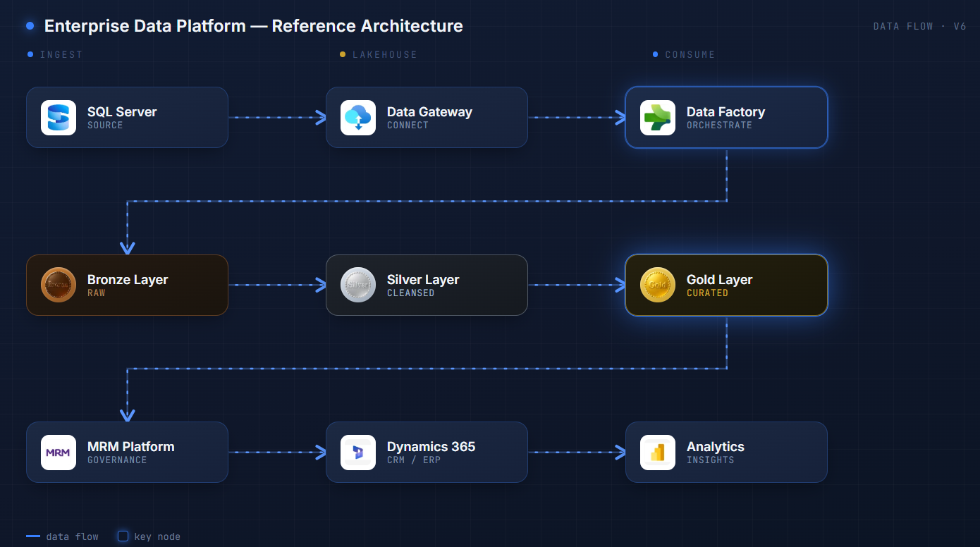Click the ORCHESTRATE subtitle text
The height and width of the screenshot is (547, 980).
point(719,125)
